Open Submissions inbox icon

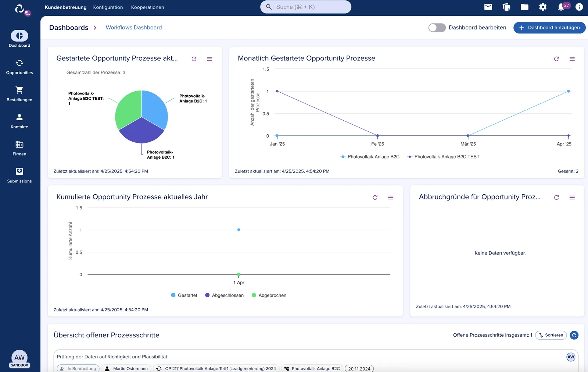[19, 176]
